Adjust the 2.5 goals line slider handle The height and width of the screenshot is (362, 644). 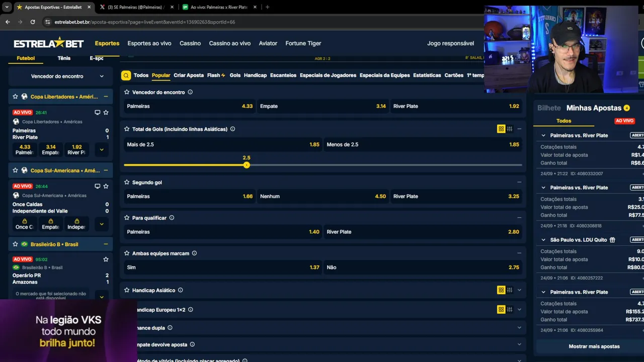(x=247, y=165)
